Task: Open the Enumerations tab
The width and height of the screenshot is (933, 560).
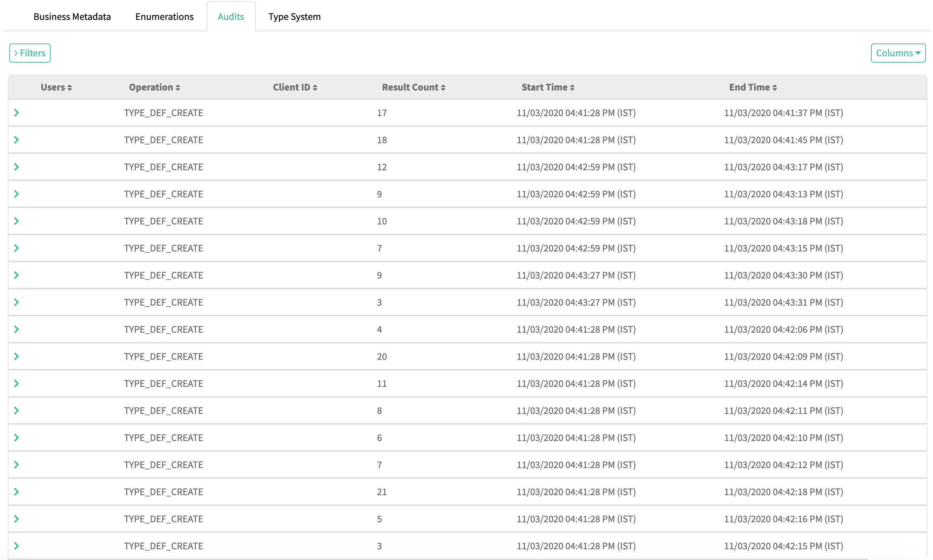Action: coord(164,17)
